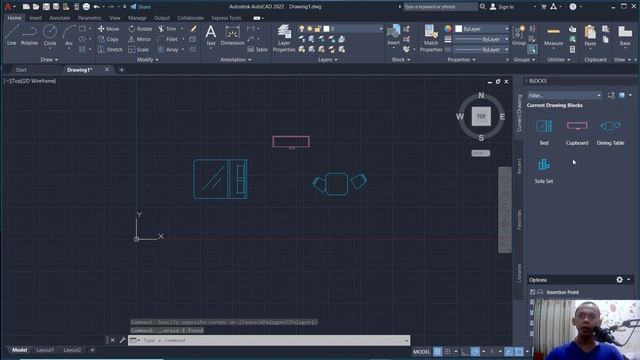Click the Insert block button
This screenshot has height=360, width=640.
(393, 35)
